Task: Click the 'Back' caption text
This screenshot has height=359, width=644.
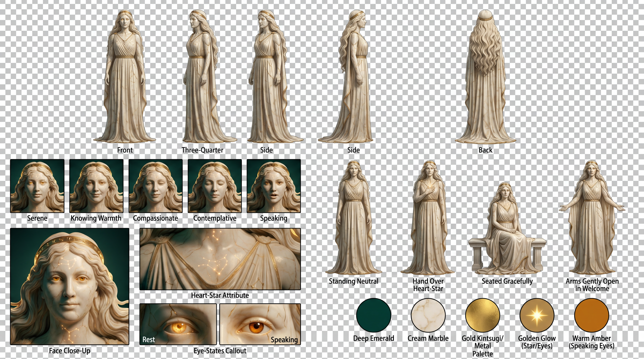Action: point(485,150)
